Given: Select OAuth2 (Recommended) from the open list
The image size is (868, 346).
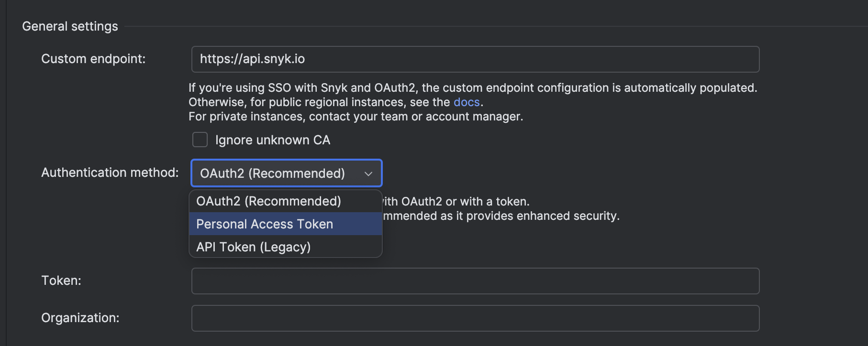Looking at the screenshot, I should (x=268, y=201).
